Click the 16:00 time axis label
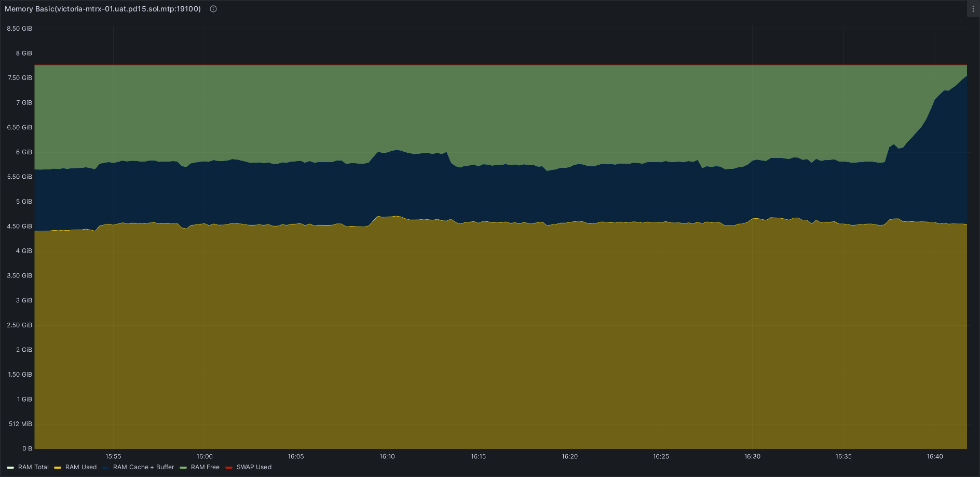The image size is (980, 477). coord(205,456)
